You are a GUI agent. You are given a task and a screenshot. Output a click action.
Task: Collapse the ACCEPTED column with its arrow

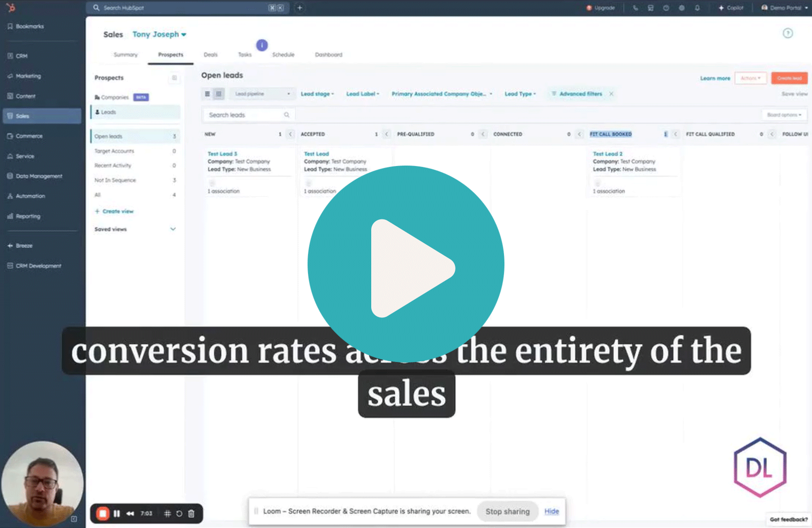(x=386, y=134)
